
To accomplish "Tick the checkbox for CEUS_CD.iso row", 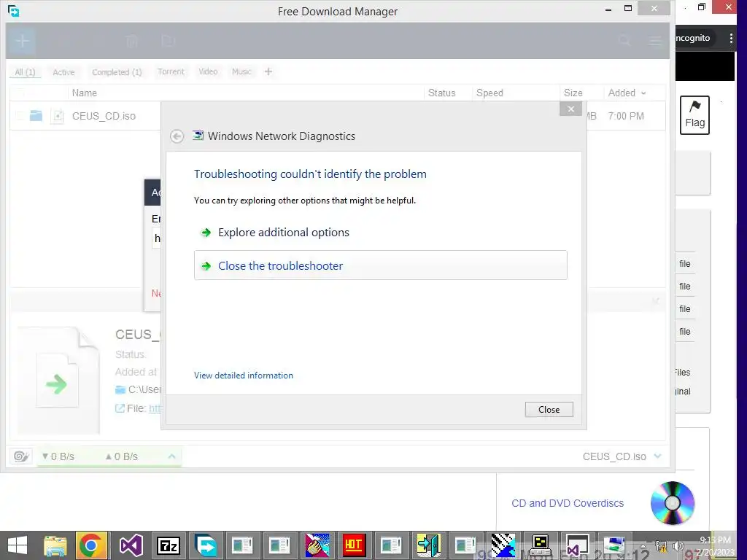I will (x=20, y=116).
